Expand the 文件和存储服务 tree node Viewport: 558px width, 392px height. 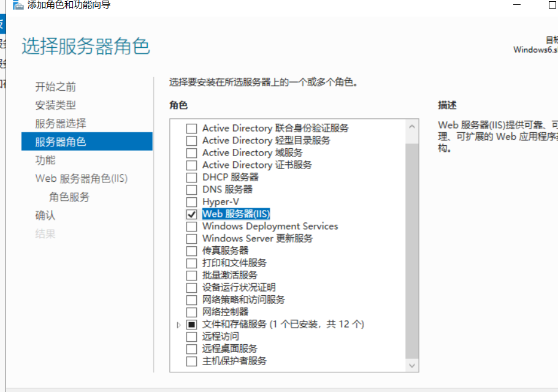coord(178,324)
